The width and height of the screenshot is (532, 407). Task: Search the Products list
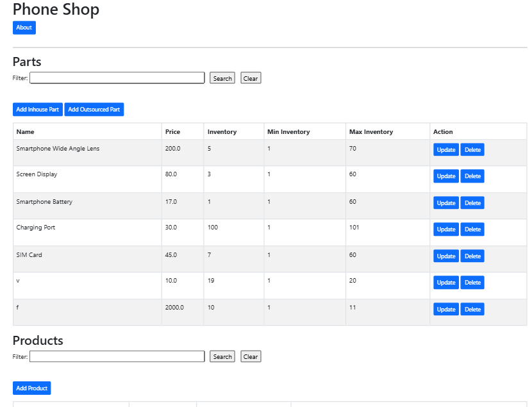tap(222, 356)
